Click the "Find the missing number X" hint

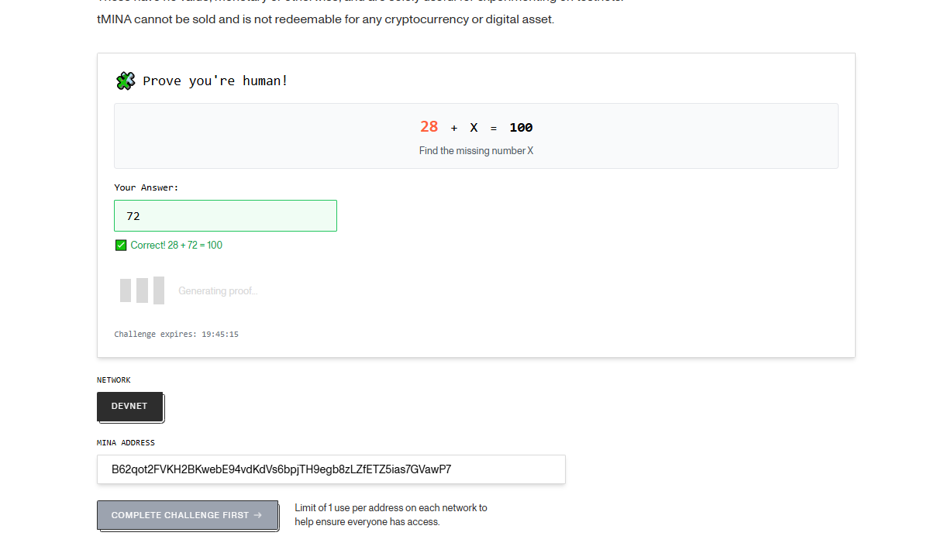[x=476, y=151]
